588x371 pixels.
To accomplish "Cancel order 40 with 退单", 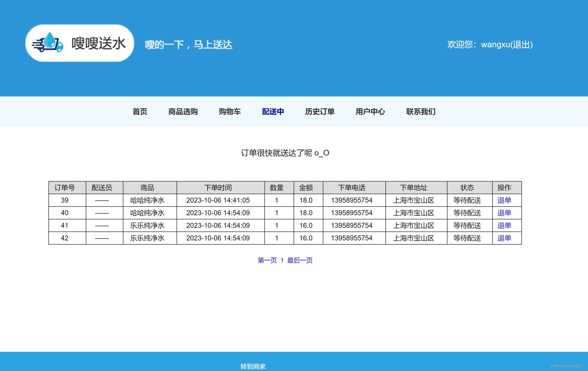I will (x=504, y=213).
